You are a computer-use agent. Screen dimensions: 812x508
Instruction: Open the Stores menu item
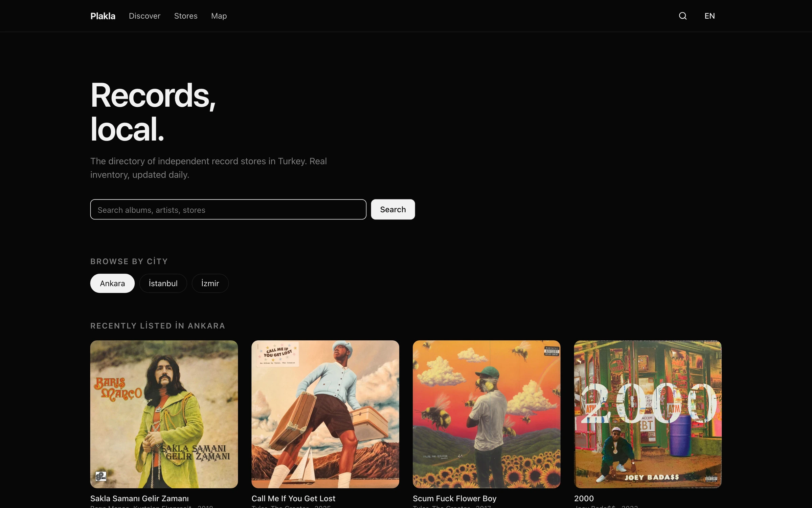pos(186,16)
